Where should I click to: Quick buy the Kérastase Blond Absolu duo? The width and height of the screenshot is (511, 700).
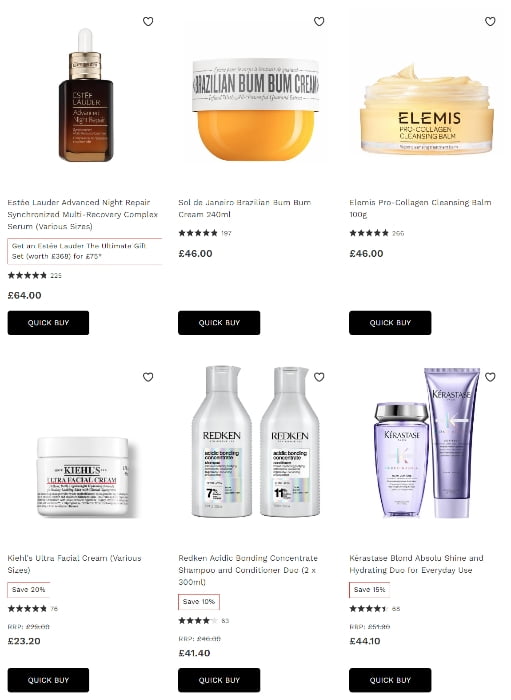(x=390, y=680)
